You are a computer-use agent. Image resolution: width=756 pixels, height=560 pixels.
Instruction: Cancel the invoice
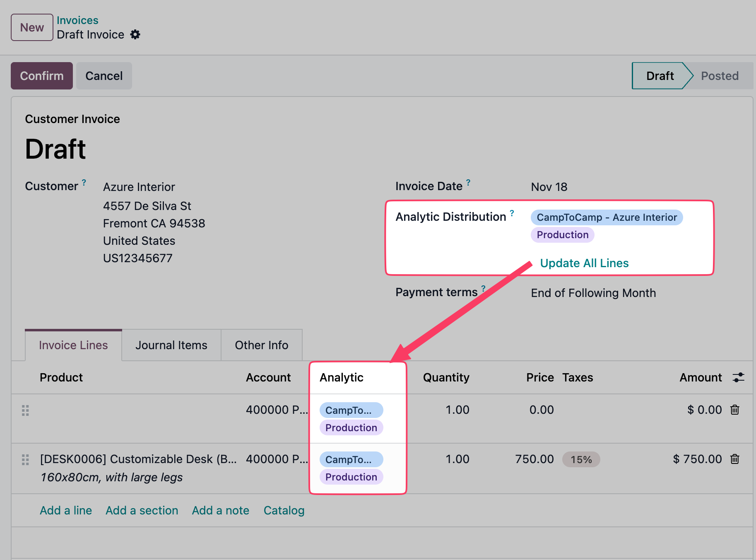coord(104,75)
